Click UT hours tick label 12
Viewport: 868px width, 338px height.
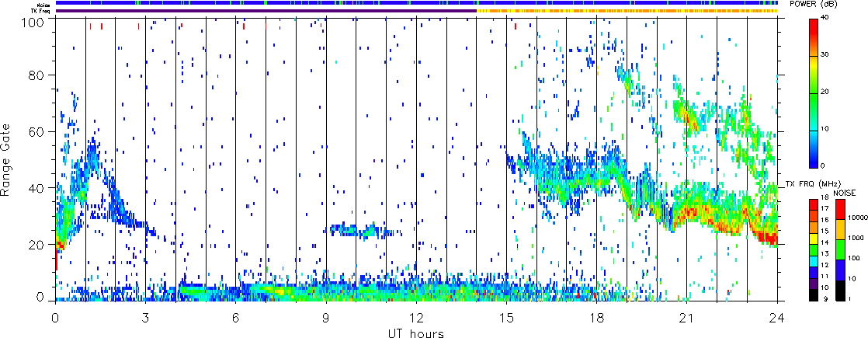416,318
